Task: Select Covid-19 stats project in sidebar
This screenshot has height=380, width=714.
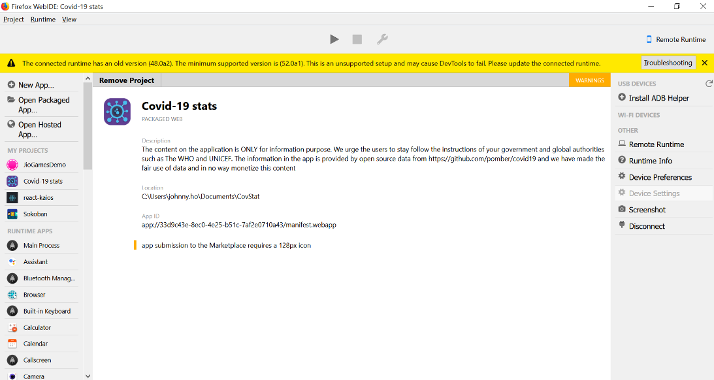Action: [x=42, y=181]
